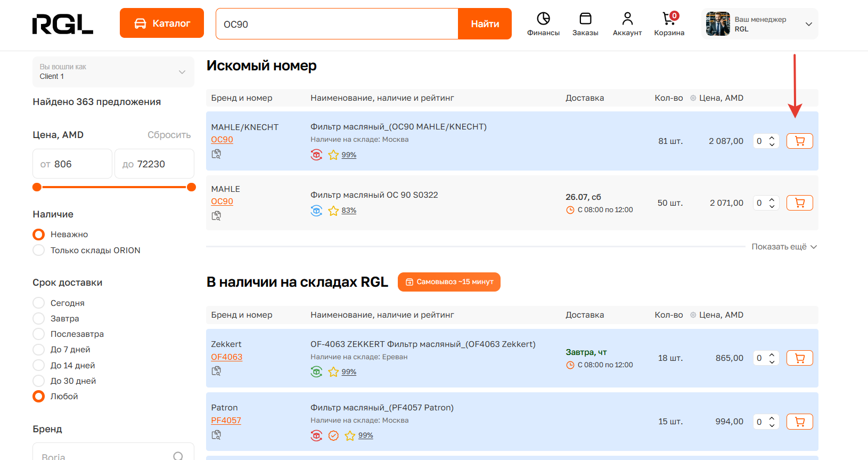Increase quantity for MAHLE/KNECHT OC90

click(x=772, y=138)
